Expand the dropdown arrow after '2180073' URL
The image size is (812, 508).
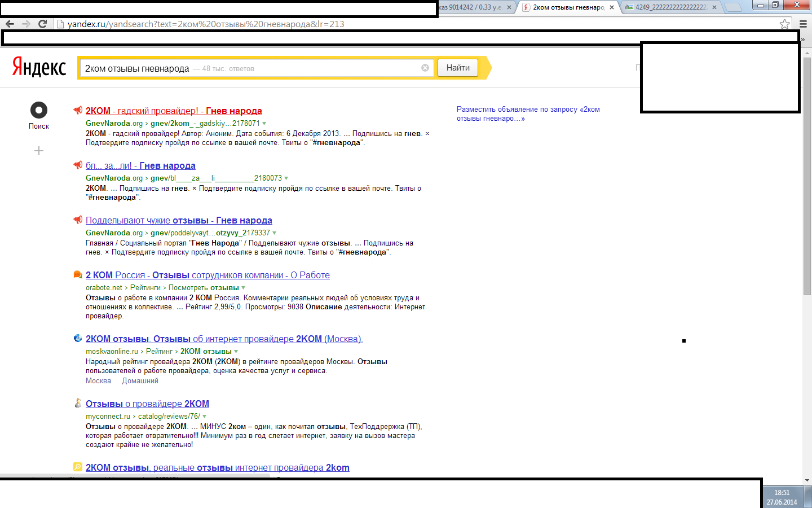[x=286, y=178]
